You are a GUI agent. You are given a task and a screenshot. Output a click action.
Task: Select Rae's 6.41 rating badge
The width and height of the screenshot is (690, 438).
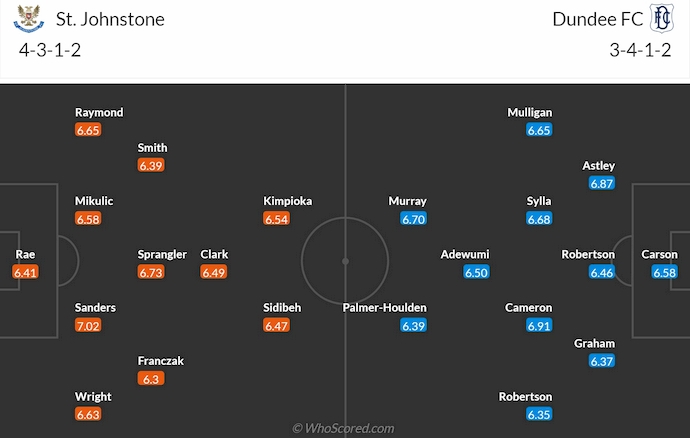(x=26, y=272)
